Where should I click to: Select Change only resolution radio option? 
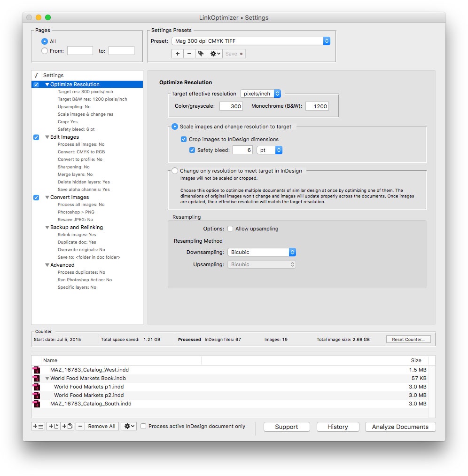pos(175,171)
